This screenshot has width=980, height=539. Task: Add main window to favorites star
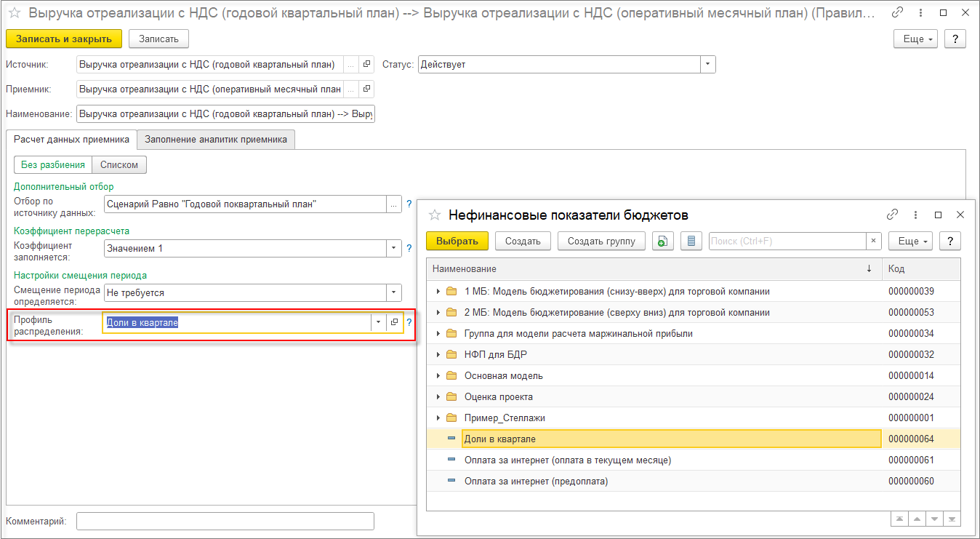click(x=14, y=13)
